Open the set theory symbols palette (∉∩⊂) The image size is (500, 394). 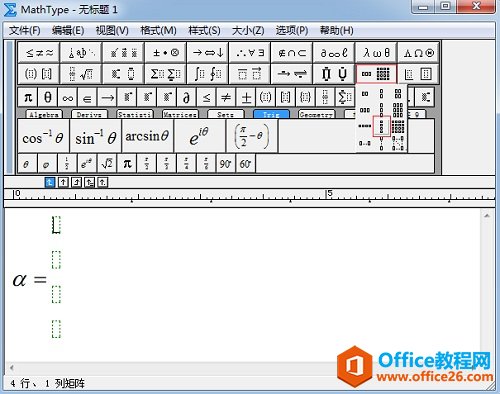[x=292, y=53]
